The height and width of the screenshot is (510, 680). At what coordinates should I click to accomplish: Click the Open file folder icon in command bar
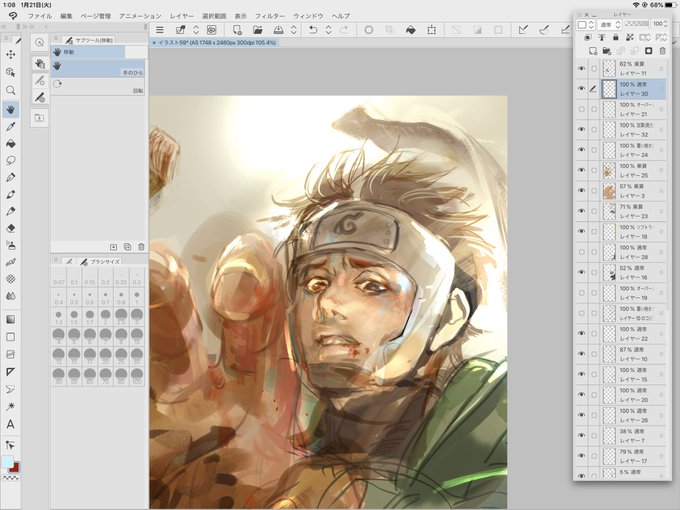(258, 30)
